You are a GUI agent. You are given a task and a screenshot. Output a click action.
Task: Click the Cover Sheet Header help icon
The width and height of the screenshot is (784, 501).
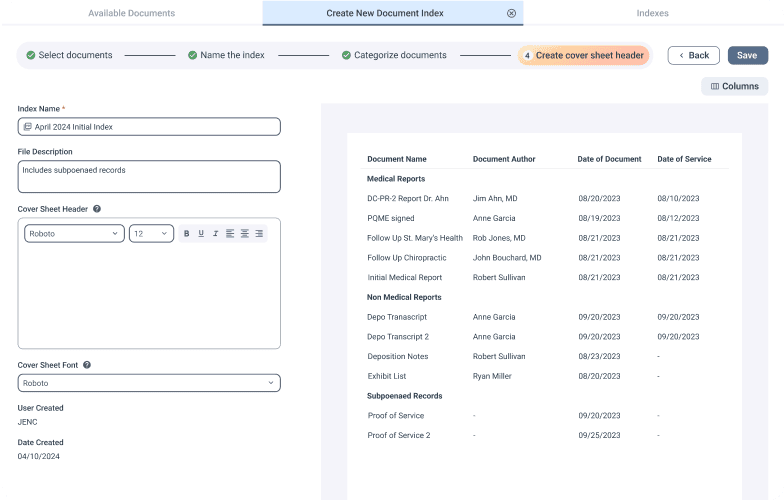(97, 209)
